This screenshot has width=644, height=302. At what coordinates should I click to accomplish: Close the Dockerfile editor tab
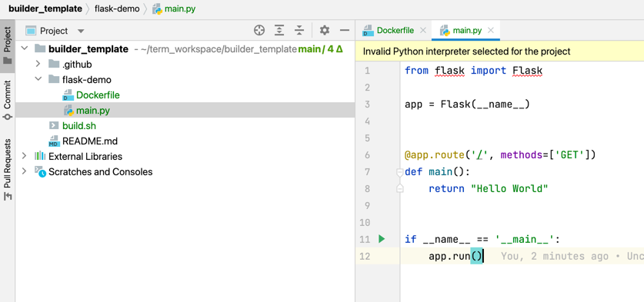click(x=423, y=31)
